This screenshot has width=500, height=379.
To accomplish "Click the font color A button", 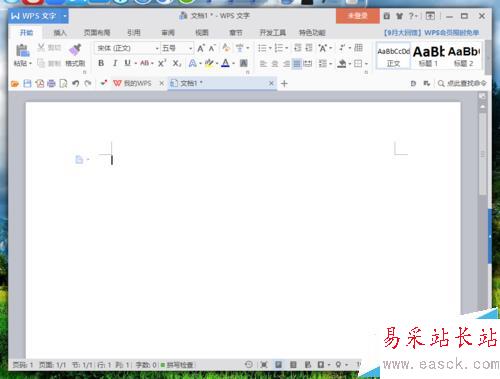I will (226, 63).
